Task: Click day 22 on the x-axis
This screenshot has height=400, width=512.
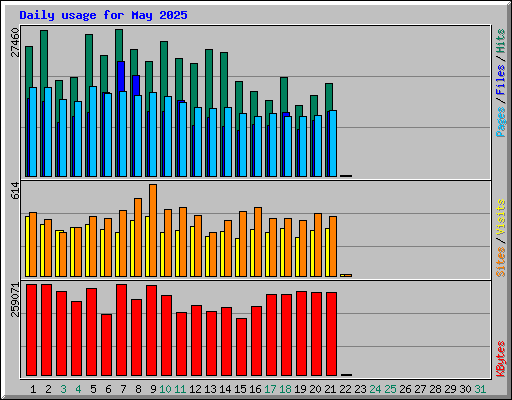Action: tap(345, 389)
